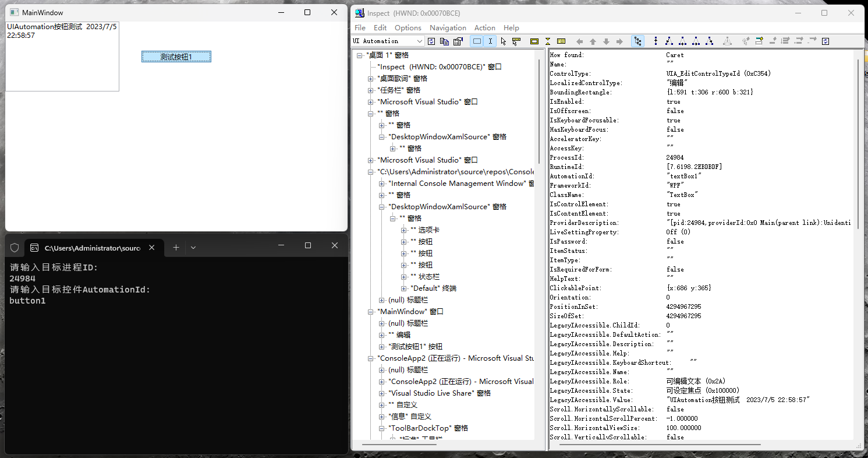Toggle caret tracking mode
Screen dimensions: 868x458
tap(490, 41)
